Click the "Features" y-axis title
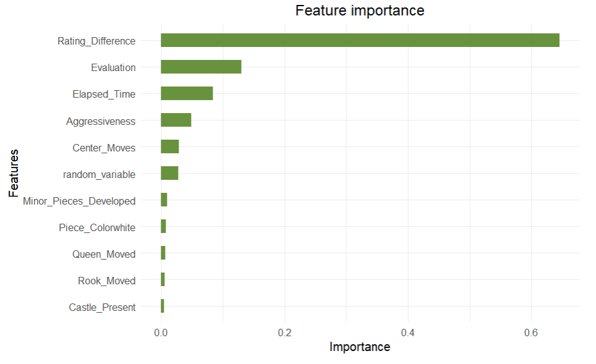Image resolution: width=596 pixels, height=364 pixels. [x=14, y=173]
